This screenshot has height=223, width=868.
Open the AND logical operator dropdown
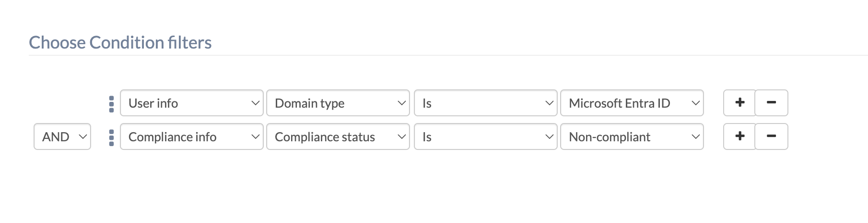click(62, 136)
